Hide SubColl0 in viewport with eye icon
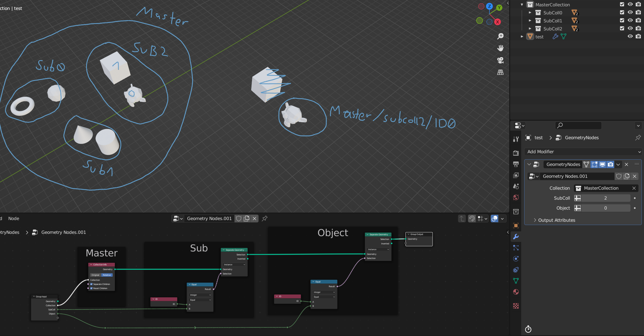 pos(630,12)
